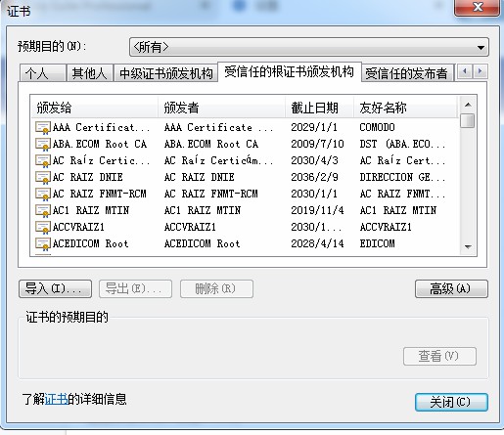Click issuer 'AC Raíz Certicám...'

(x=218, y=160)
